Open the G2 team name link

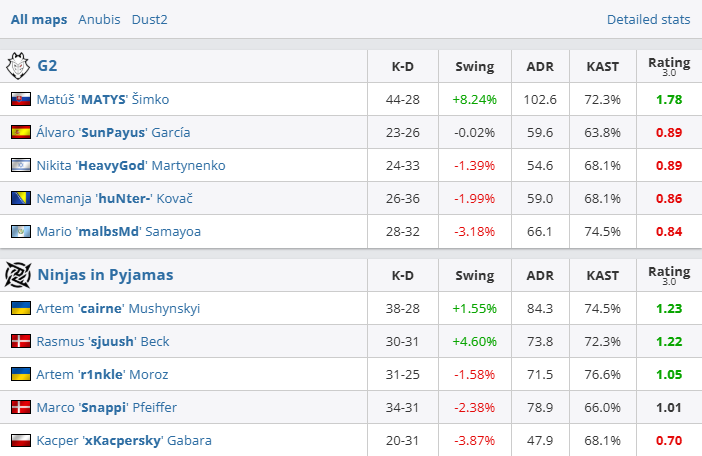(47, 66)
